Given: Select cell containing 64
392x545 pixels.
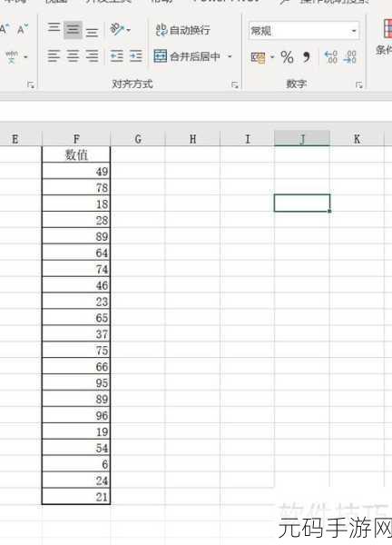Looking at the screenshot, I should (76, 253).
